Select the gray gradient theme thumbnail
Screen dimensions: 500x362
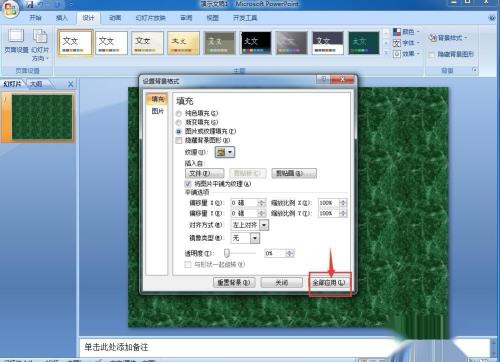point(292,43)
